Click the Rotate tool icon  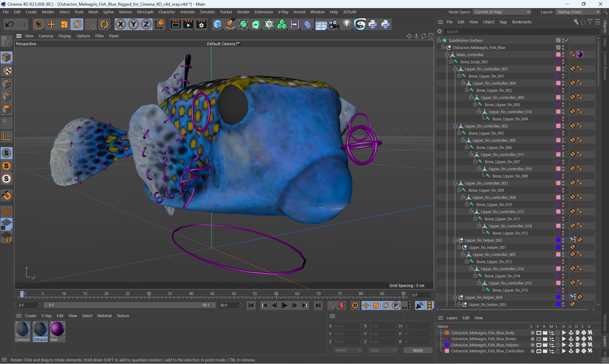77,24
